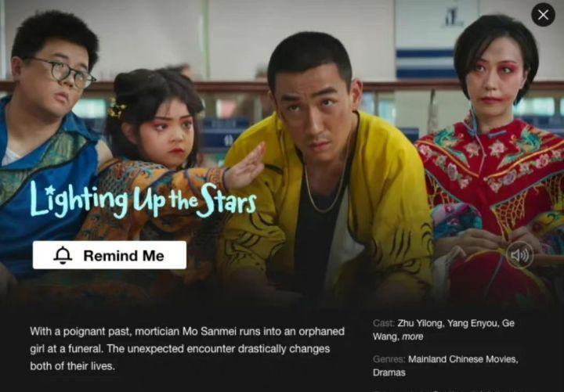Click the Remind Me button label

(x=124, y=255)
